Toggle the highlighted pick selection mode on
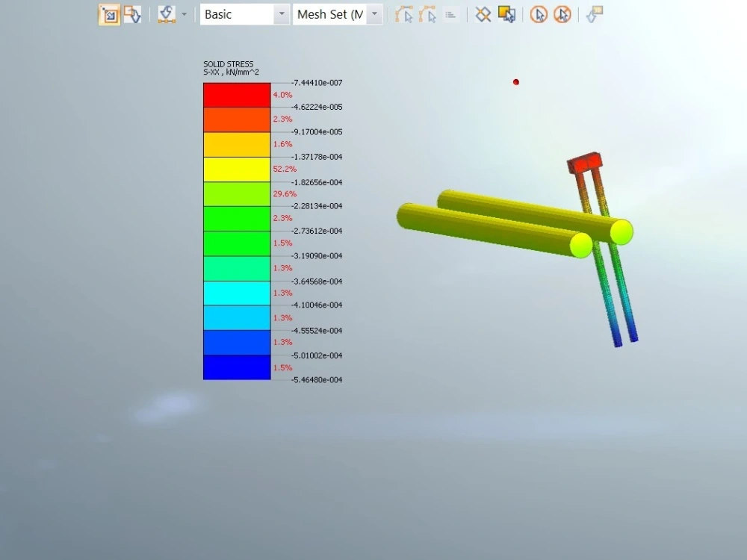Viewport: 747px width, 560px height. tap(539, 14)
